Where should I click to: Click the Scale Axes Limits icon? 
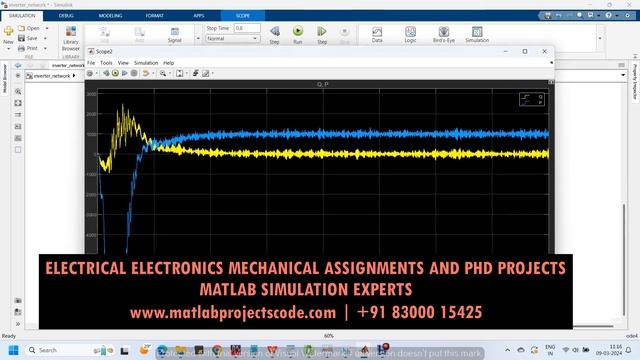tap(180, 73)
